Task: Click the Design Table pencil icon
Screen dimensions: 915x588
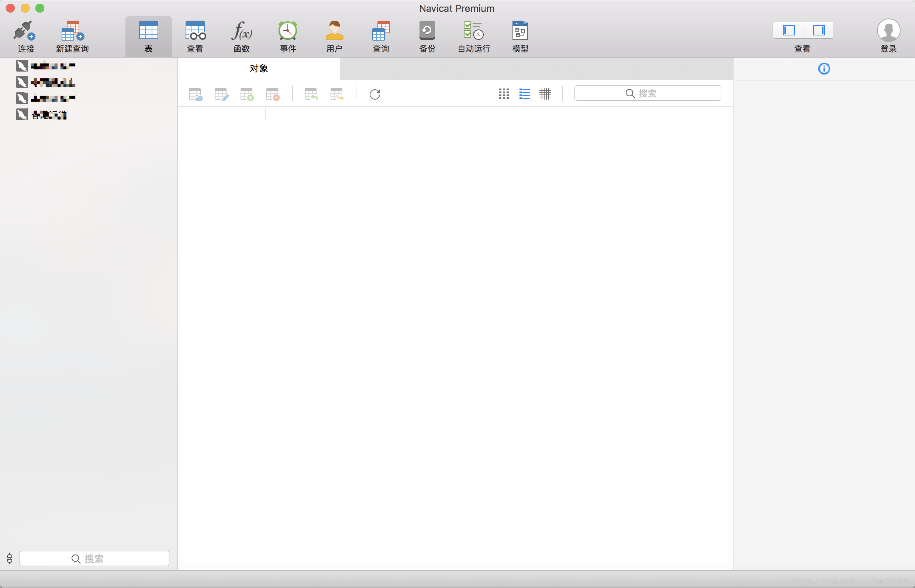Action: pyautogui.click(x=221, y=94)
